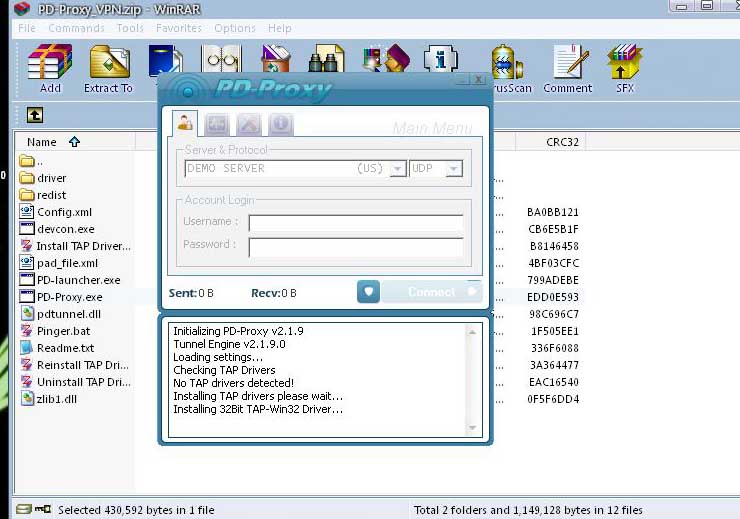Click the 'Selected 430,592 bytes' status text
The width and height of the screenshot is (740, 519).
pos(136,510)
